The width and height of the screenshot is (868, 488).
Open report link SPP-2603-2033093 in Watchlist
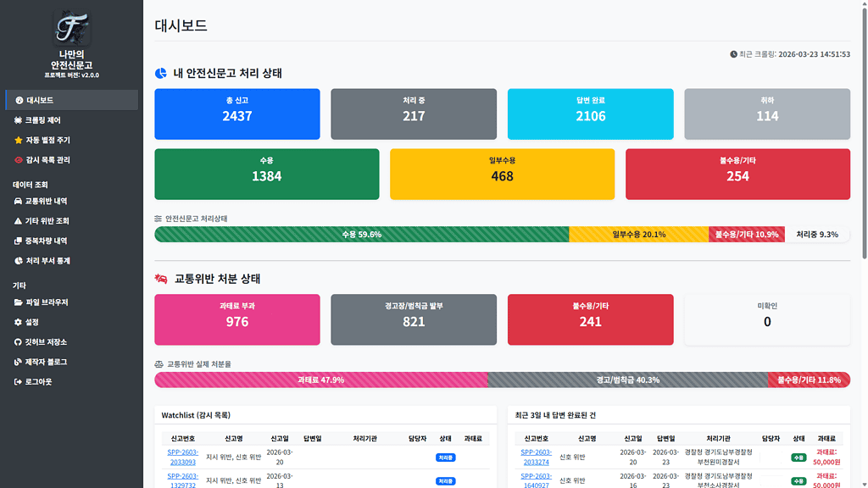181,457
